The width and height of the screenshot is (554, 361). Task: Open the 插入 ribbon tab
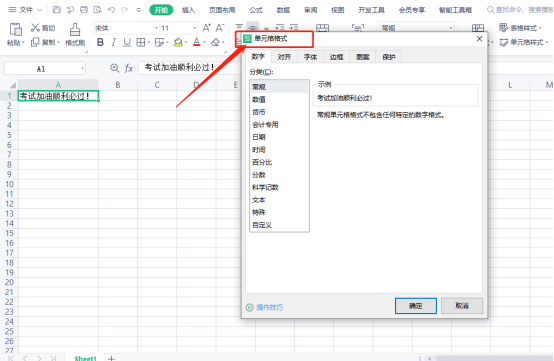pyautogui.click(x=188, y=10)
